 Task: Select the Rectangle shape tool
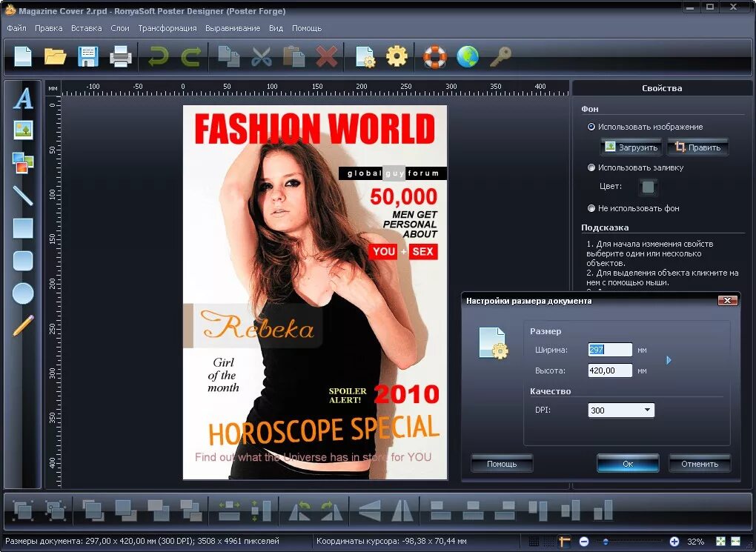23,228
